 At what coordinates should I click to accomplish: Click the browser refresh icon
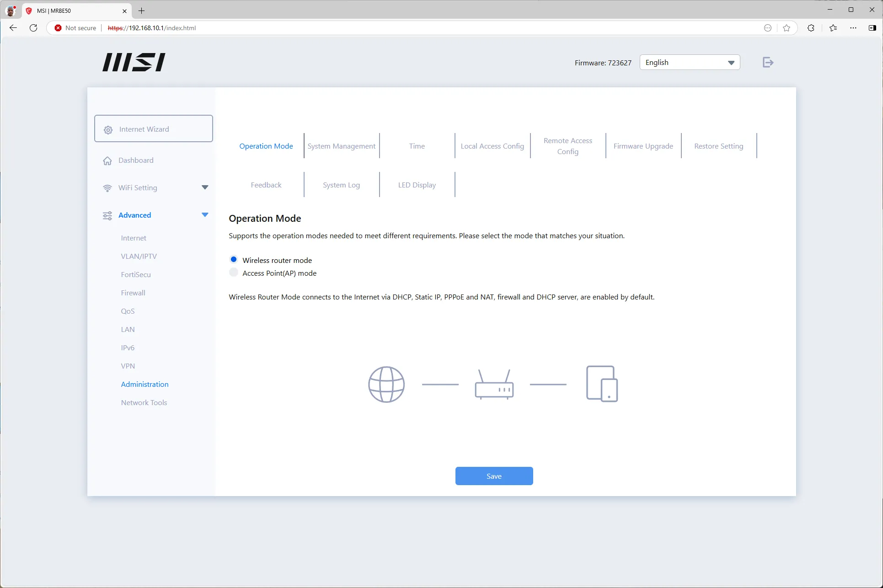(x=33, y=28)
